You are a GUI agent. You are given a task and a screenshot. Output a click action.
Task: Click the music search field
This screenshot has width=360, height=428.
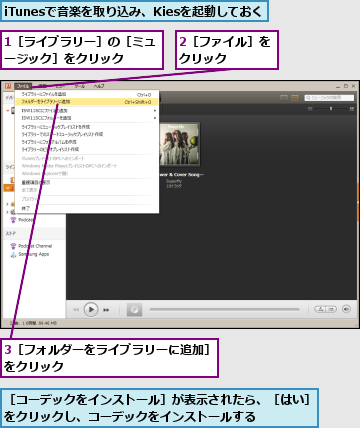pyautogui.click(x=329, y=98)
